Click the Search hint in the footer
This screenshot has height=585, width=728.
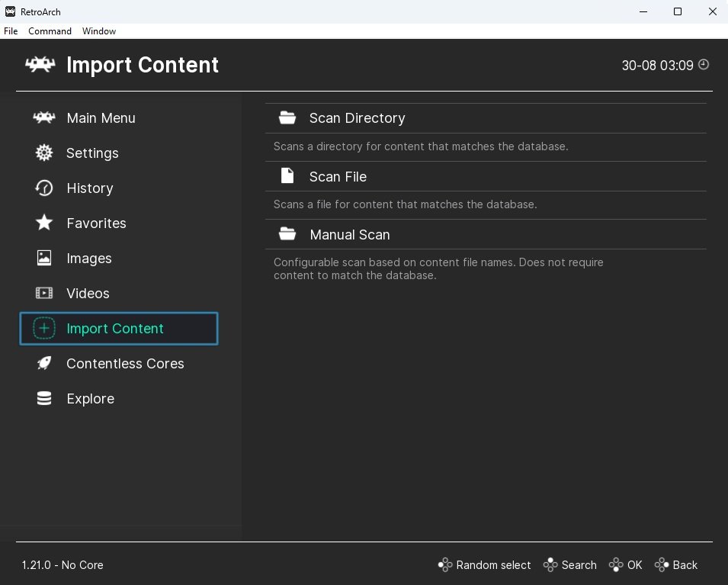pyautogui.click(x=570, y=565)
